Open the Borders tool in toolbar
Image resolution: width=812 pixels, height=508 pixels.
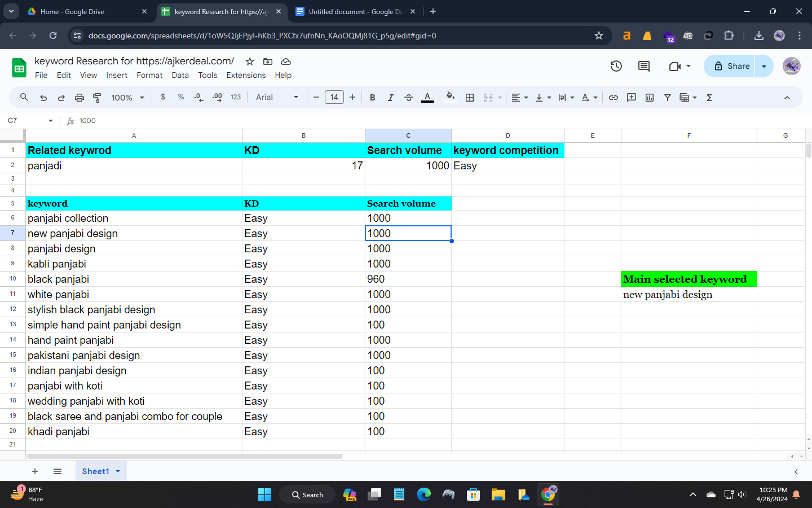[470, 98]
